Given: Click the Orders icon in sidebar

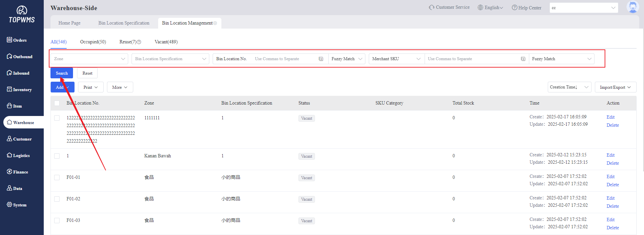Looking at the screenshot, I should click(x=9, y=40).
